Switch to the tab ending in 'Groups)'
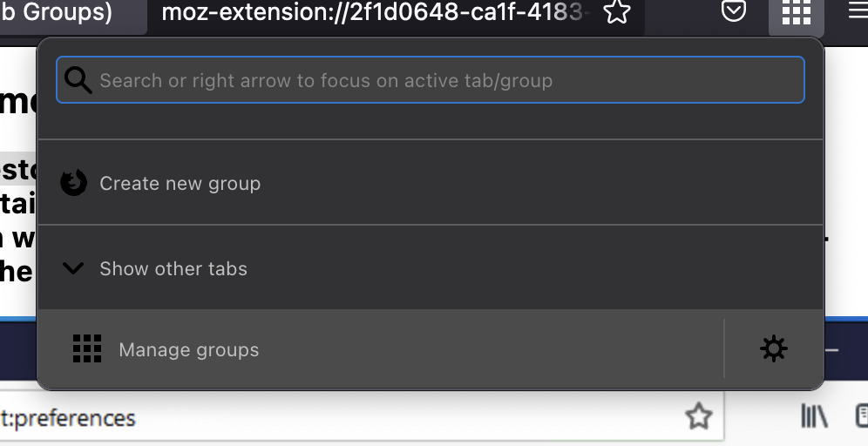The image size is (868, 446). click(61, 13)
